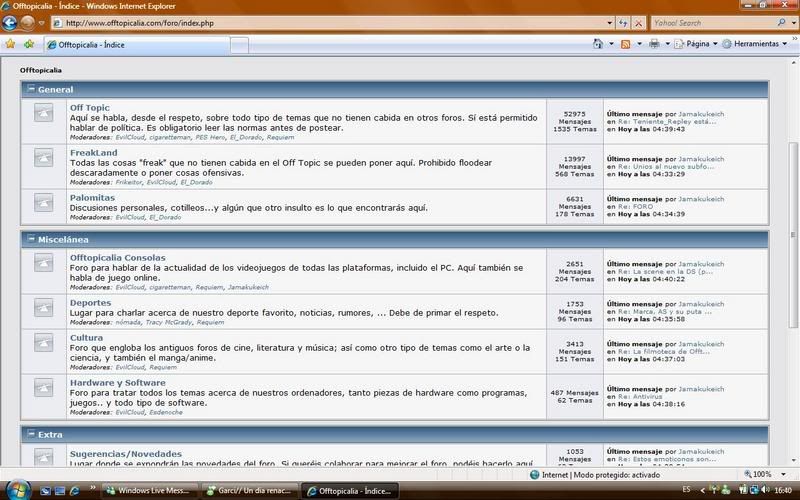Collapse the Miscelánea forum category
This screenshot has height=500, width=800.
[x=31, y=239]
